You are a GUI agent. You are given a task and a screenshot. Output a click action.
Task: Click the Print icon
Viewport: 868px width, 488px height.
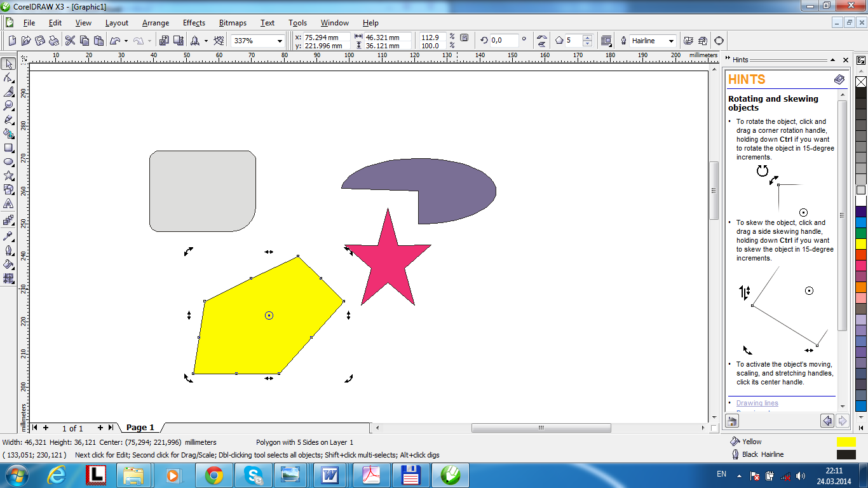54,41
